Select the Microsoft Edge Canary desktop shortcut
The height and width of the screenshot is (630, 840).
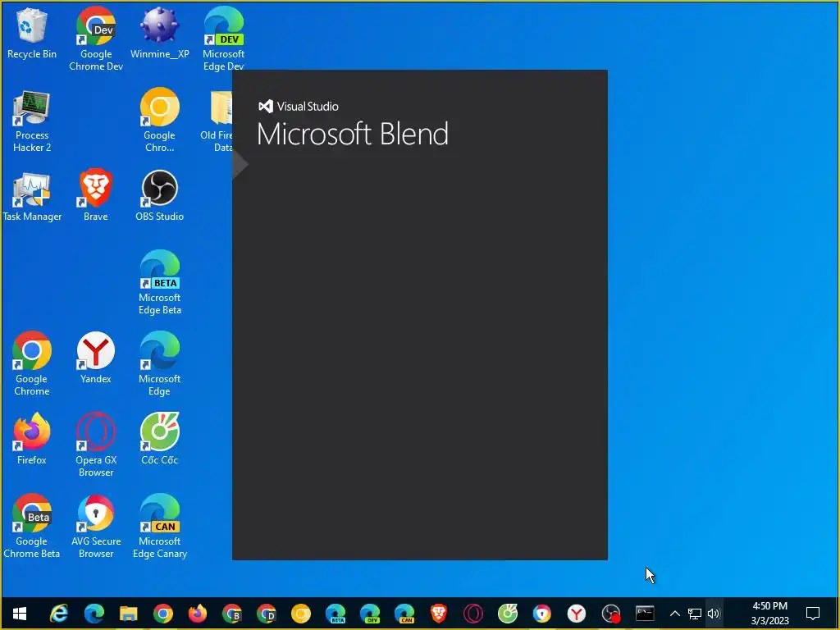tap(160, 526)
